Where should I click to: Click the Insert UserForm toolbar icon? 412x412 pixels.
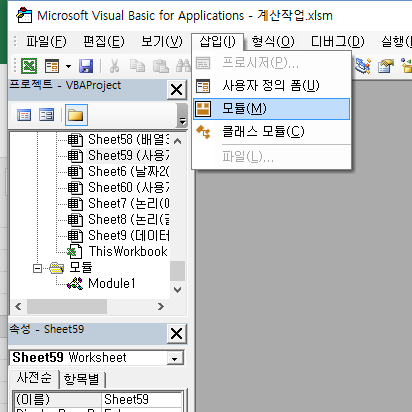tap(52, 66)
